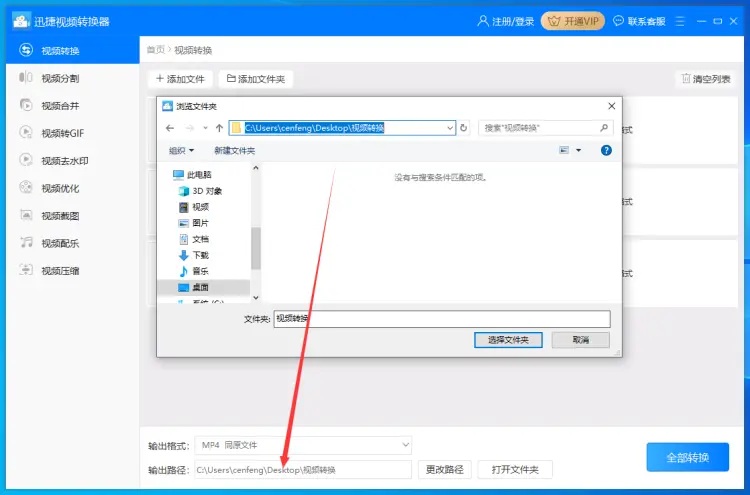Image resolution: width=750 pixels, height=495 pixels.
Task: Click the 添加文件夹 button
Action: tap(256, 79)
